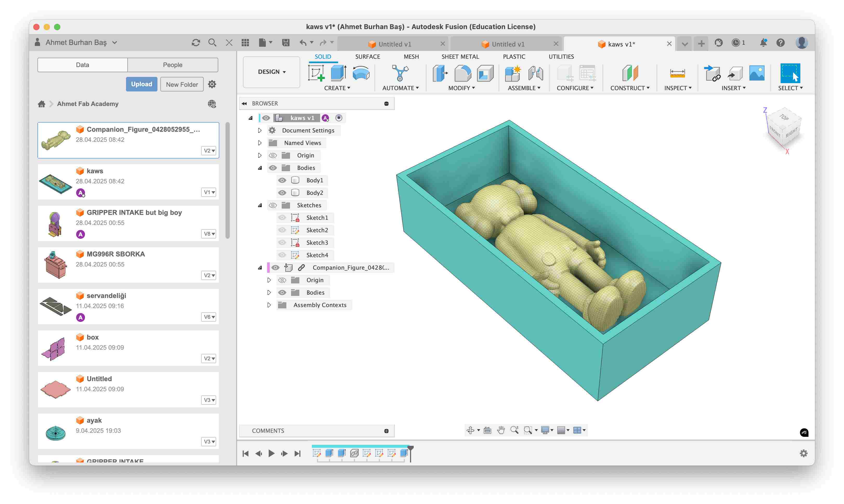Click the search magnifier in data panel

[x=212, y=43]
